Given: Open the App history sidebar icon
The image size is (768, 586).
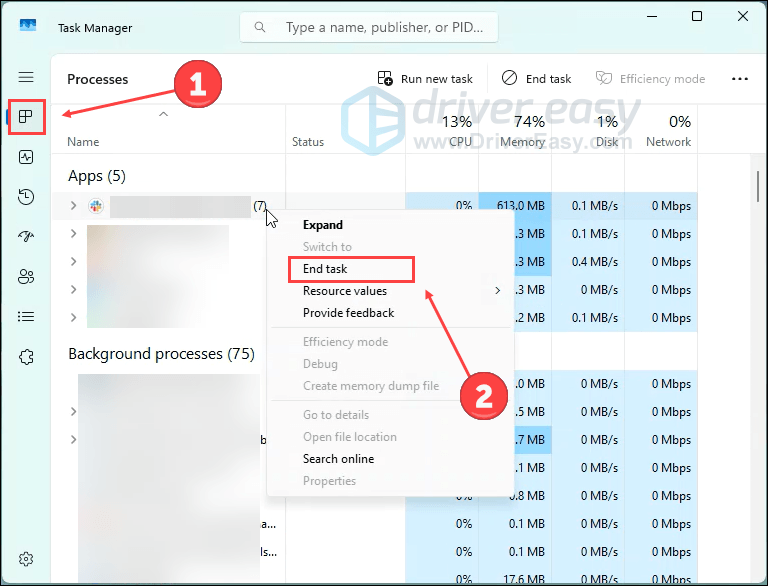Looking at the screenshot, I should coord(26,197).
